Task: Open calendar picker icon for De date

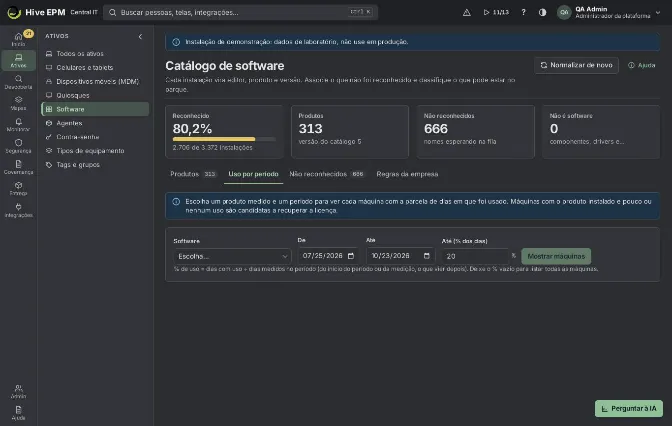Action: click(x=351, y=256)
